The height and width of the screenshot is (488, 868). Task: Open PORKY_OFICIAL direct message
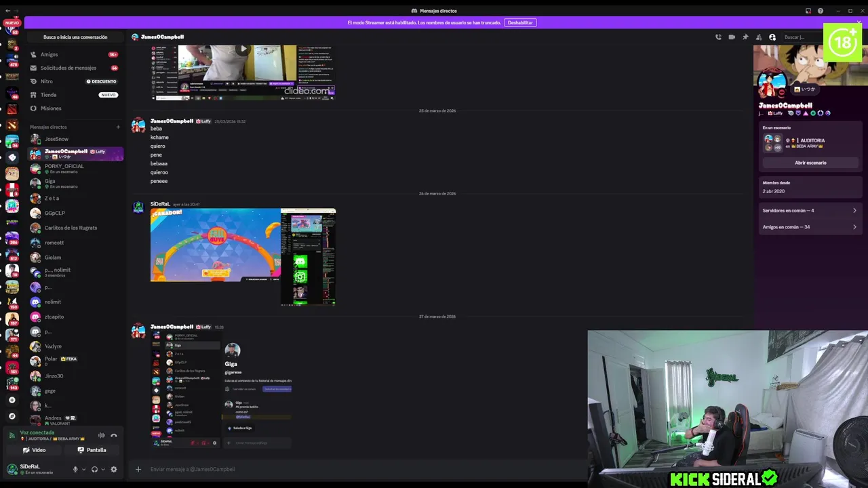coord(75,169)
